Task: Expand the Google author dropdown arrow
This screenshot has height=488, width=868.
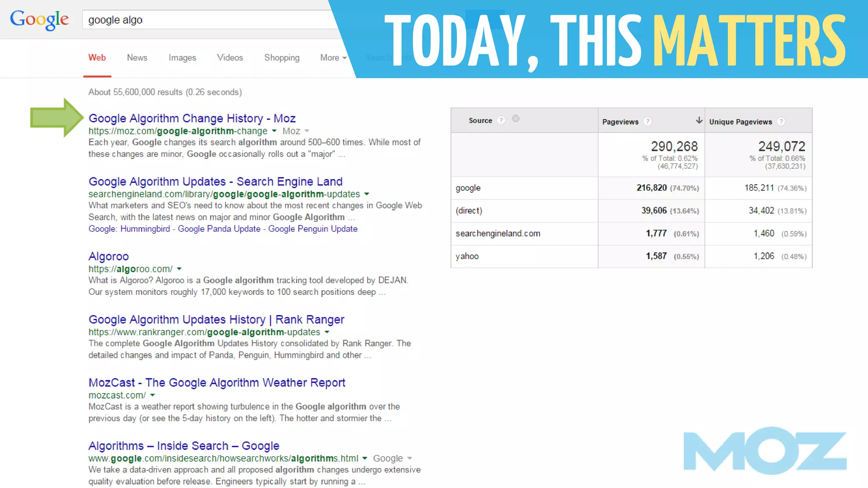Action: [409, 458]
